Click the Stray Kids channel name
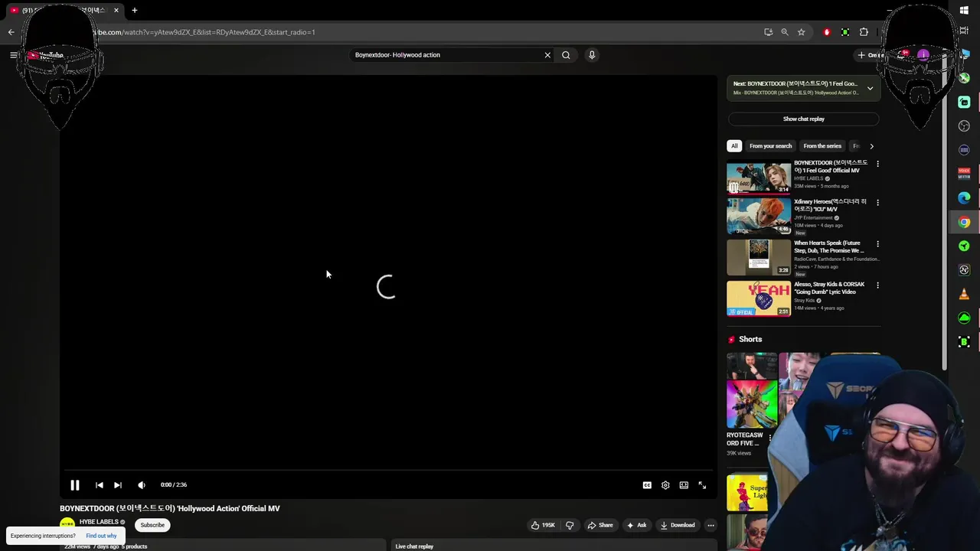 [804, 301]
